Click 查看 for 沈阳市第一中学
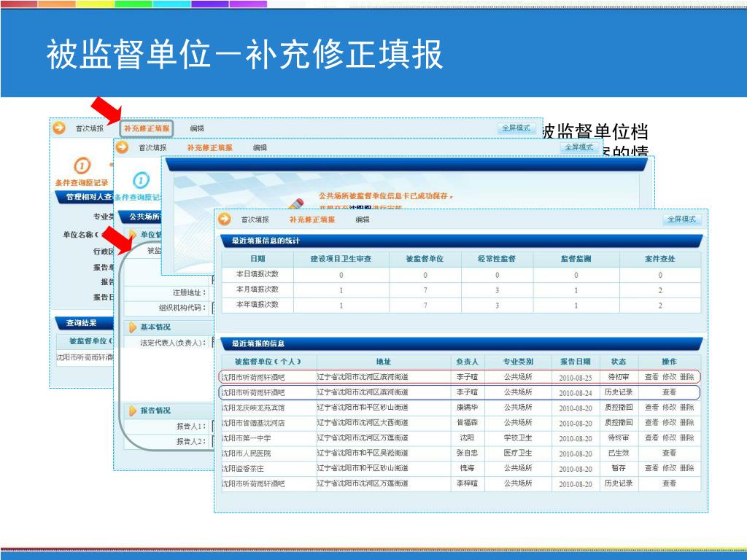This screenshot has height=560, width=747. click(x=651, y=437)
